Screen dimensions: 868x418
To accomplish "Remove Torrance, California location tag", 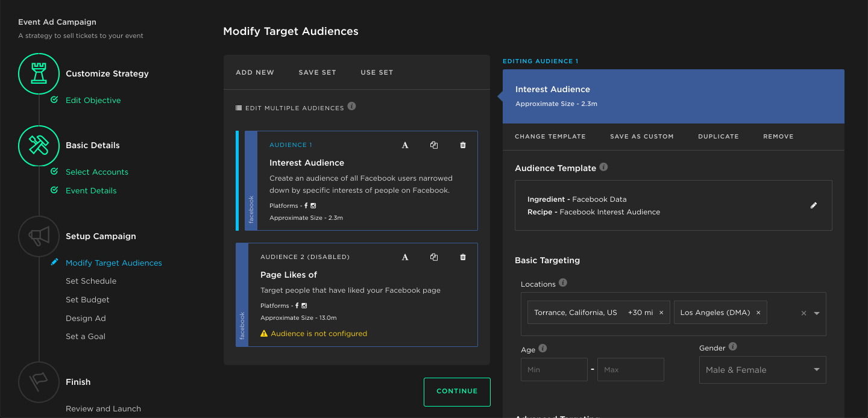I will coord(661,313).
